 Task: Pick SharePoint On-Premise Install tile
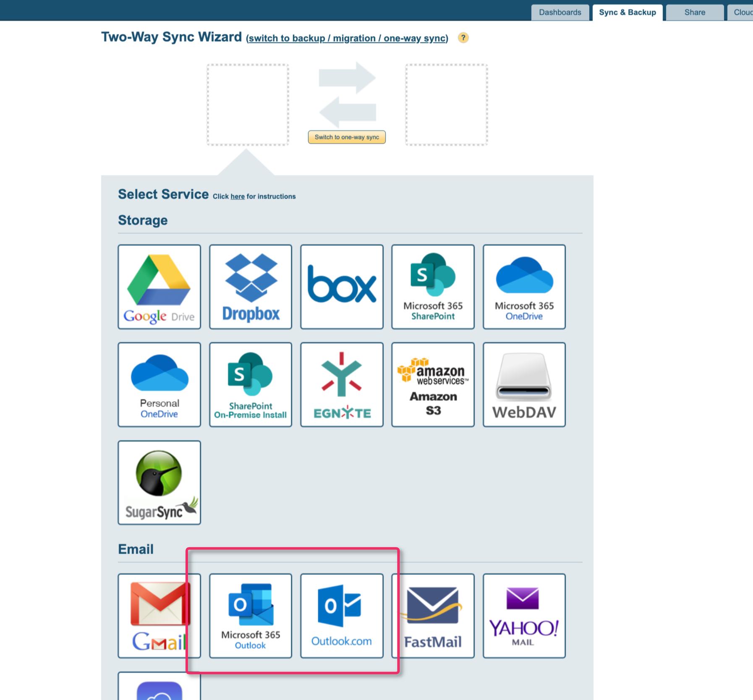tap(251, 384)
